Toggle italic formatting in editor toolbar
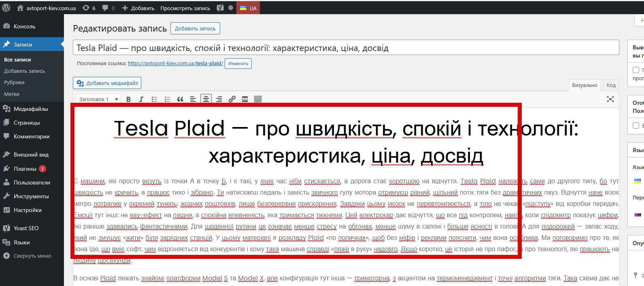This screenshot has width=644, height=286. point(141,99)
